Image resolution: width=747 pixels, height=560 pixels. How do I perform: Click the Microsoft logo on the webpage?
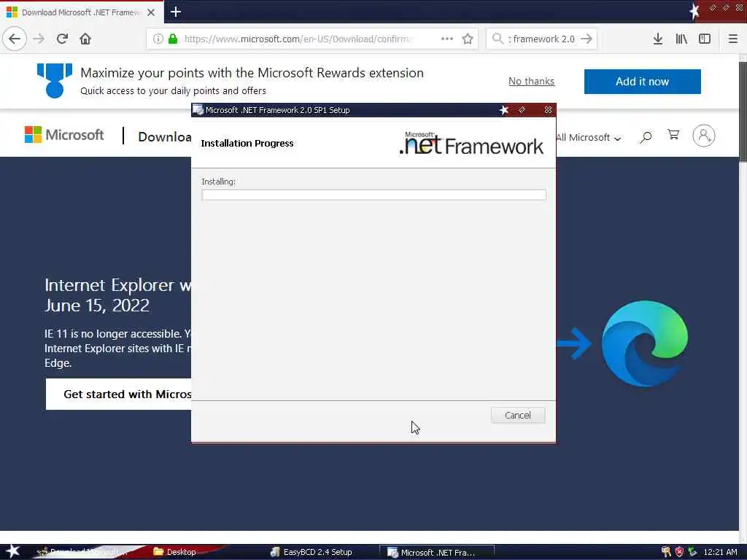pyautogui.click(x=64, y=135)
